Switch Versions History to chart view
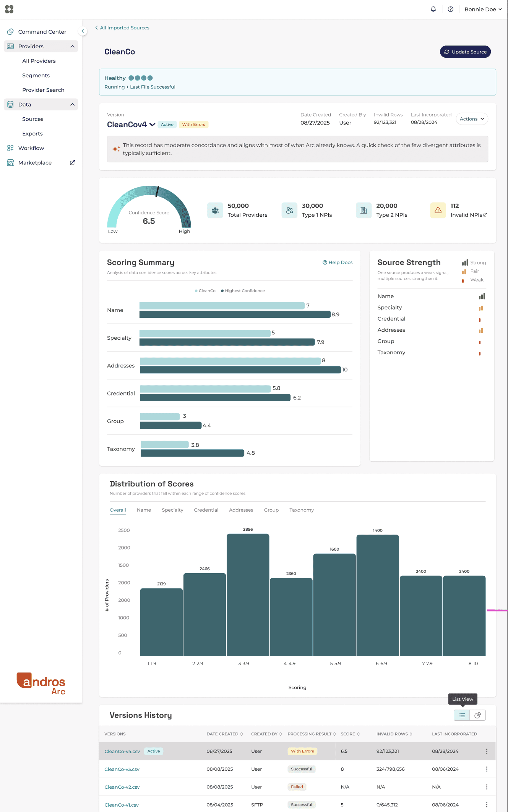This screenshot has height=812, width=508. [x=478, y=715]
